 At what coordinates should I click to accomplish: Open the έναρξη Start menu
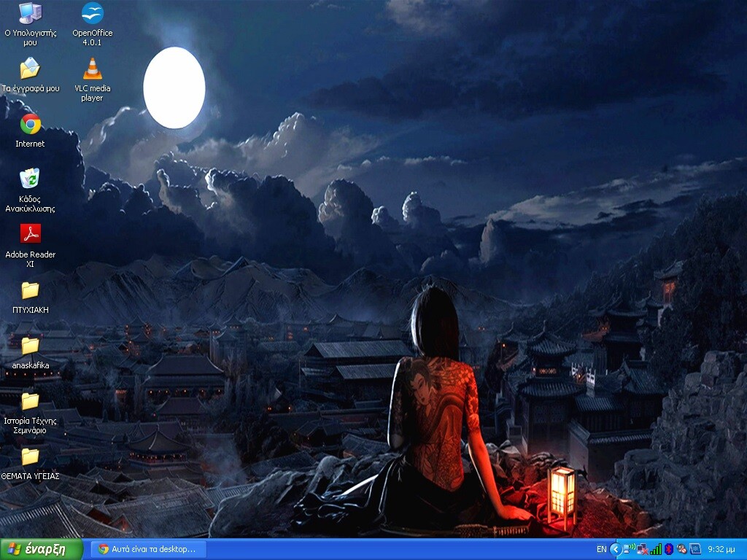(42, 550)
